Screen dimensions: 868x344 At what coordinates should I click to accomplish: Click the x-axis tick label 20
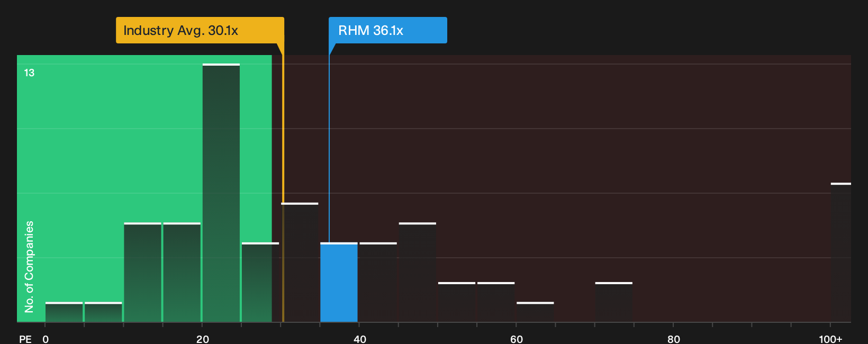[203, 339]
